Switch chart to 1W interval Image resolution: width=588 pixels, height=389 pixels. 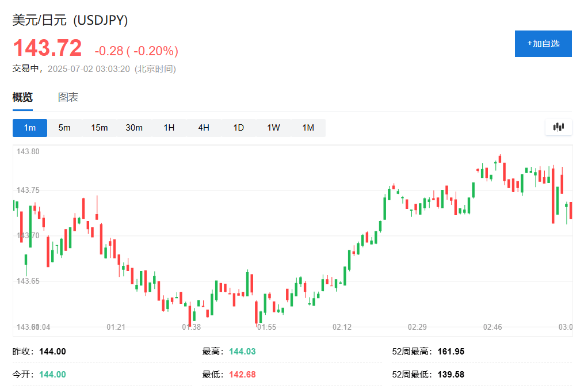pyautogui.click(x=273, y=128)
